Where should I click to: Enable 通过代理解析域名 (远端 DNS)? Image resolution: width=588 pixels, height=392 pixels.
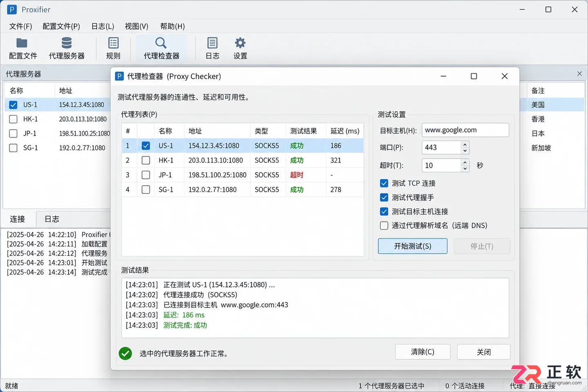tap(384, 226)
